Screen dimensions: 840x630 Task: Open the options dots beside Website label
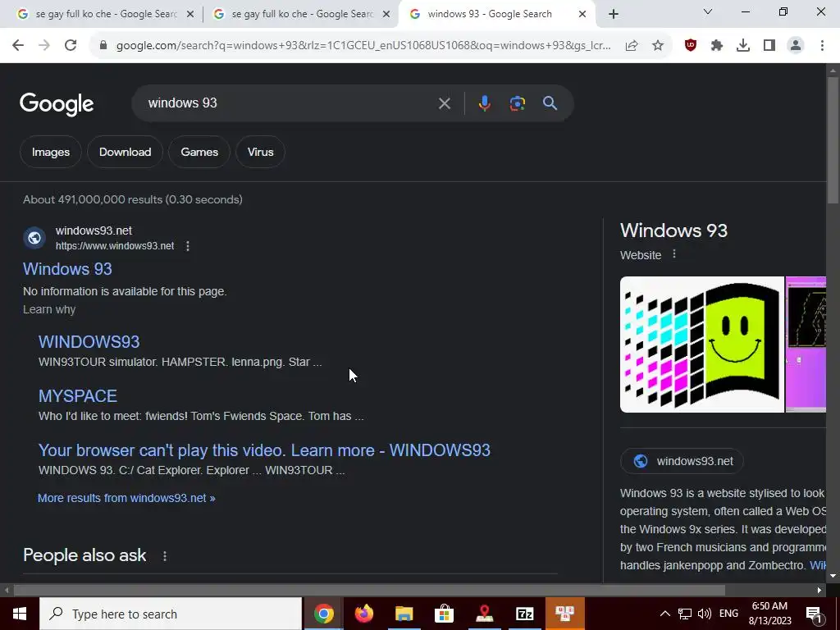[x=674, y=254]
